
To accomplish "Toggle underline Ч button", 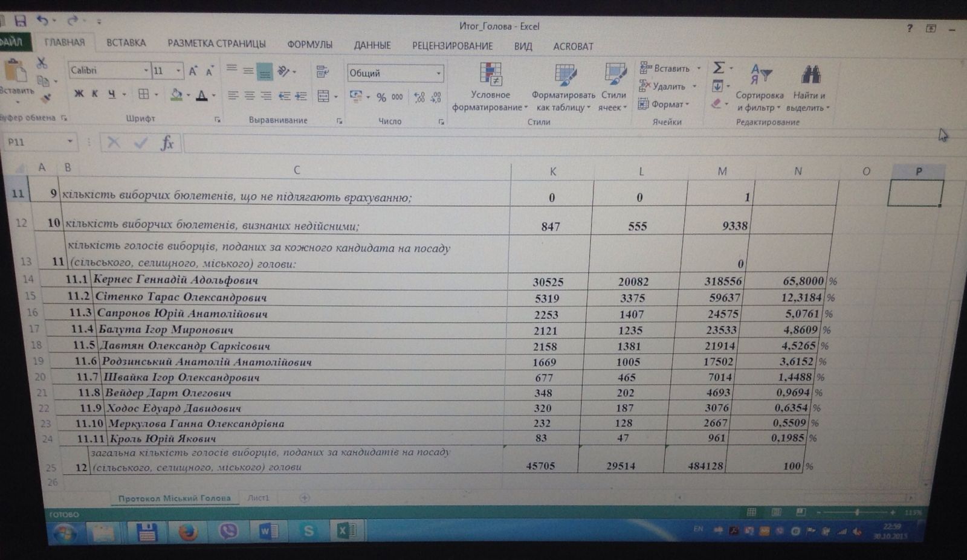I will click(112, 94).
